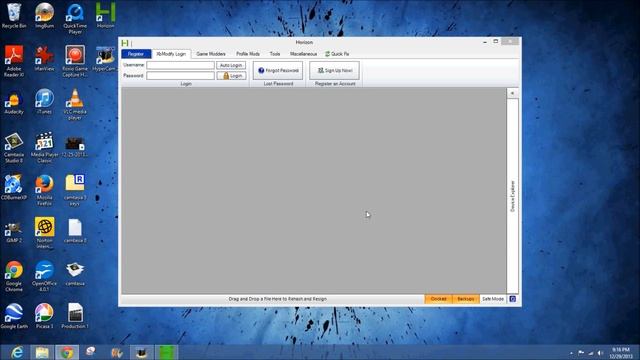The height and width of the screenshot is (360, 640).
Task: Select the Picasa 3 desktop icon
Action: point(44,316)
